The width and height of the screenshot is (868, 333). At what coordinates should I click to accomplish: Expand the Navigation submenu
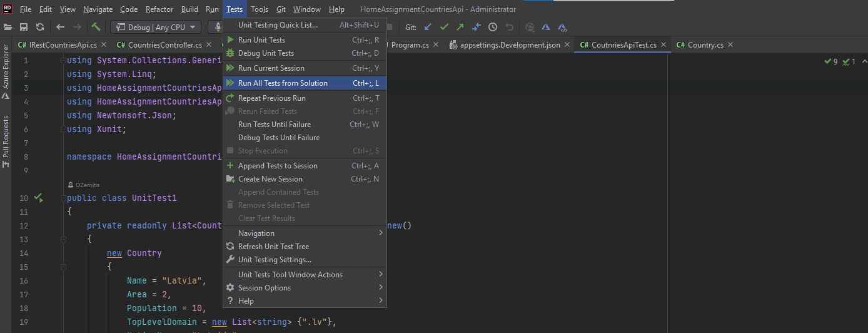click(305, 233)
